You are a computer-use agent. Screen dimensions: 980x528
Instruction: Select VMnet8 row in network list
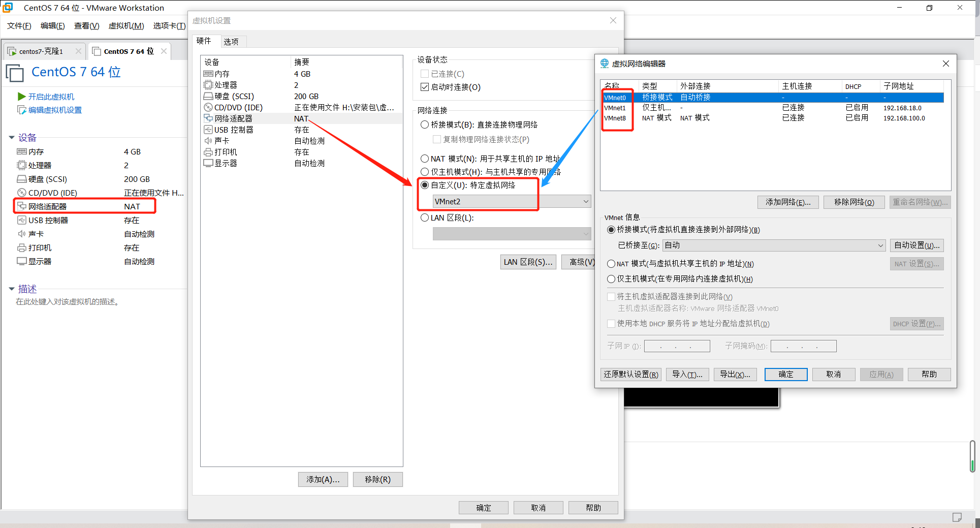(x=772, y=118)
